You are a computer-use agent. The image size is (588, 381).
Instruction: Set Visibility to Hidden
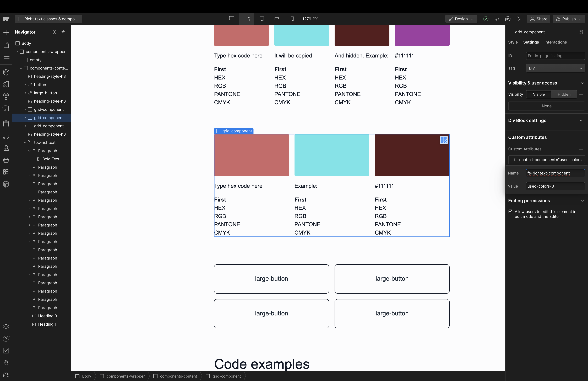pos(564,94)
